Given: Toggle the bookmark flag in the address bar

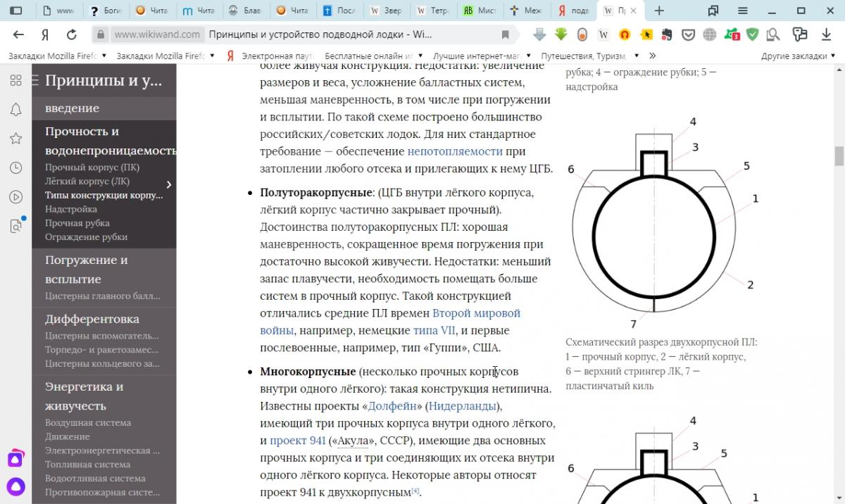Looking at the screenshot, I should coord(505,34).
